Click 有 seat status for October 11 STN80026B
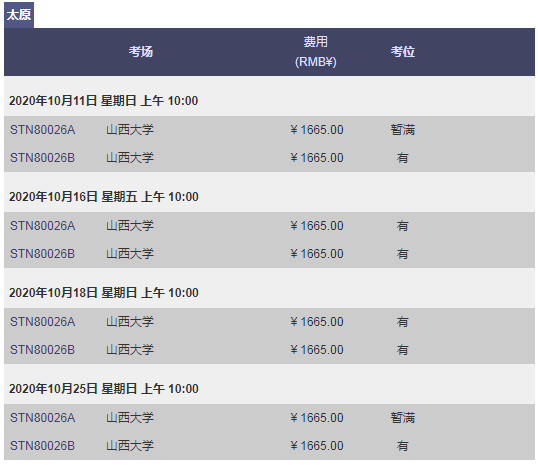The height and width of the screenshot is (465, 538). click(402, 158)
